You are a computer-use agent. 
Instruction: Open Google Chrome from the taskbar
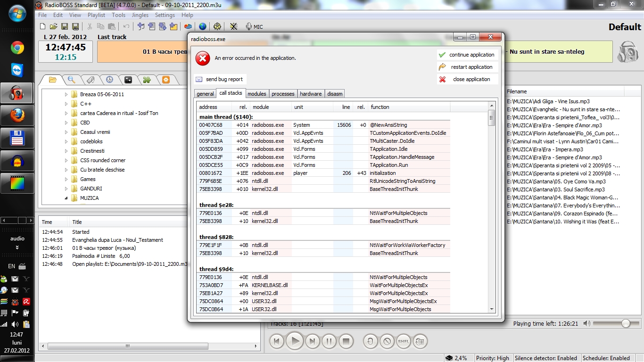pos(17,48)
